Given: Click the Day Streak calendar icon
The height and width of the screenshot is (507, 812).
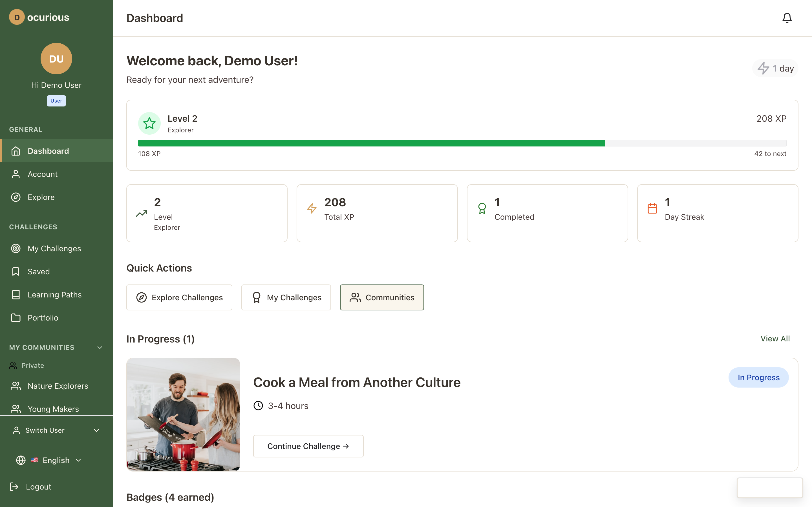Looking at the screenshot, I should (652, 208).
